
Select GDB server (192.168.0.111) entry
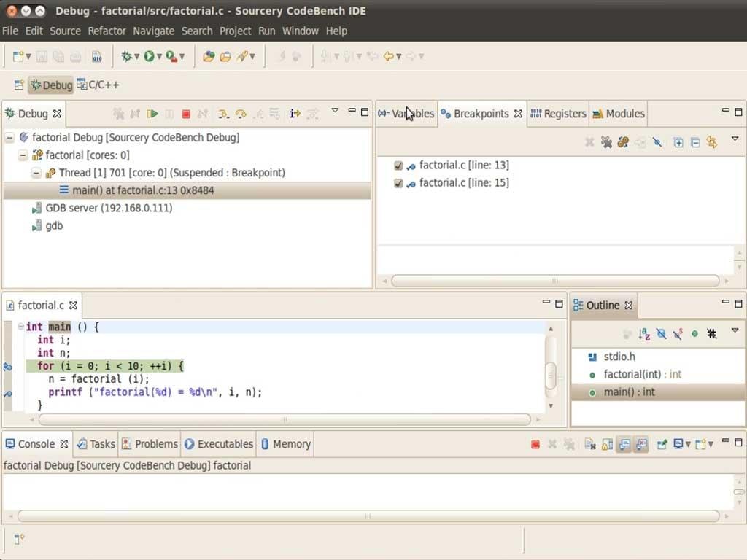click(x=102, y=208)
